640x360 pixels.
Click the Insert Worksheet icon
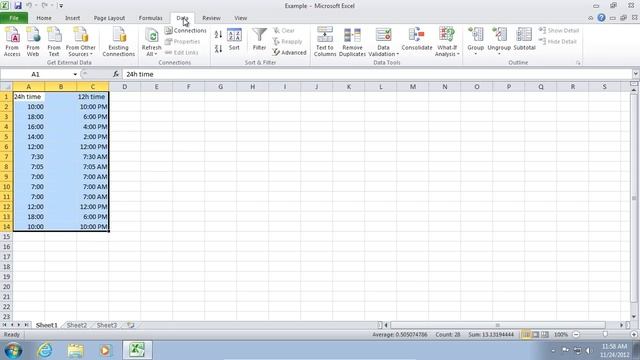pos(131,325)
